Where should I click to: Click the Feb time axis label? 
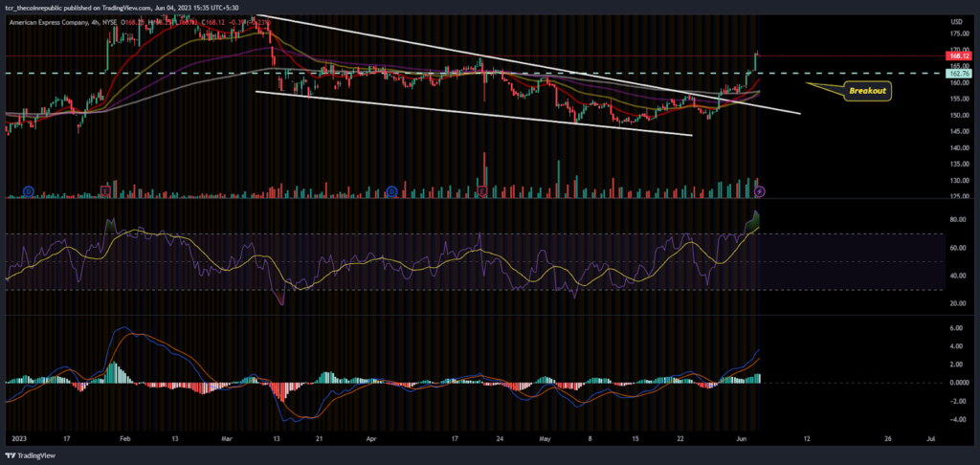123,440
